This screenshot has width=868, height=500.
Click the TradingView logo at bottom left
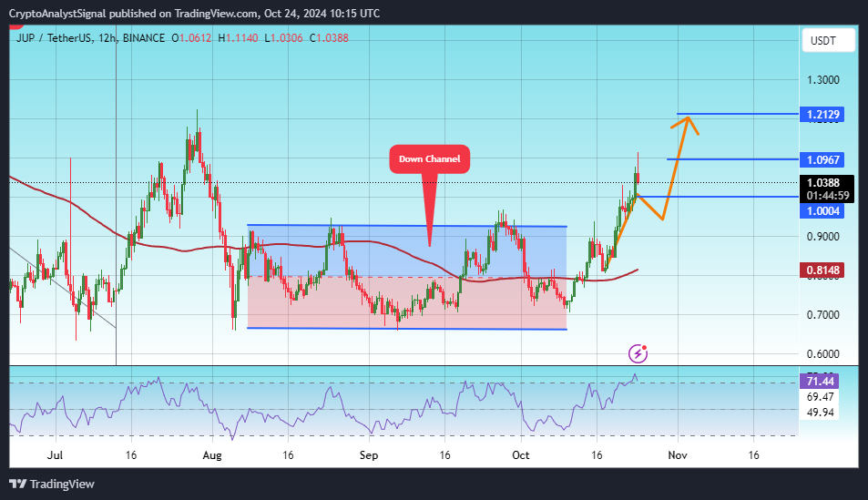(52, 484)
